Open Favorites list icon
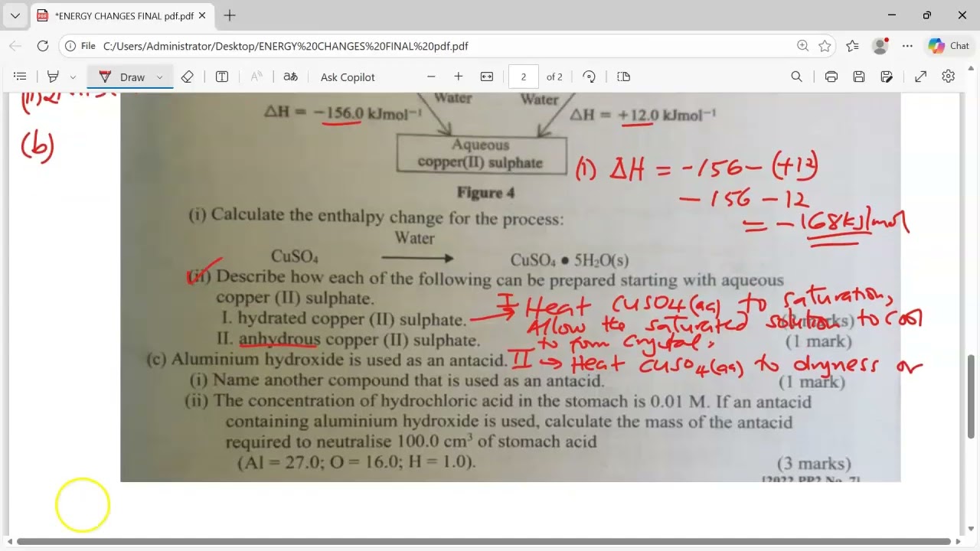The image size is (980, 551). click(x=853, y=46)
